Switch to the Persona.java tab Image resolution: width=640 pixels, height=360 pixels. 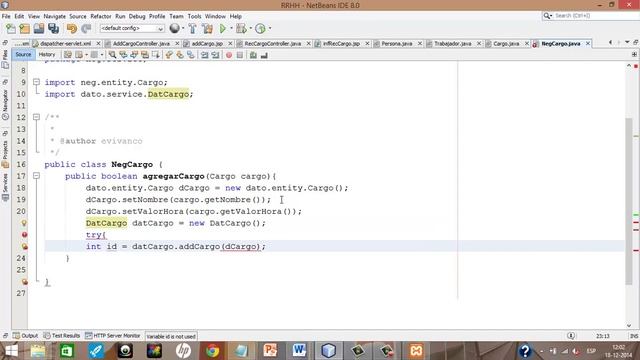[x=396, y=43]
